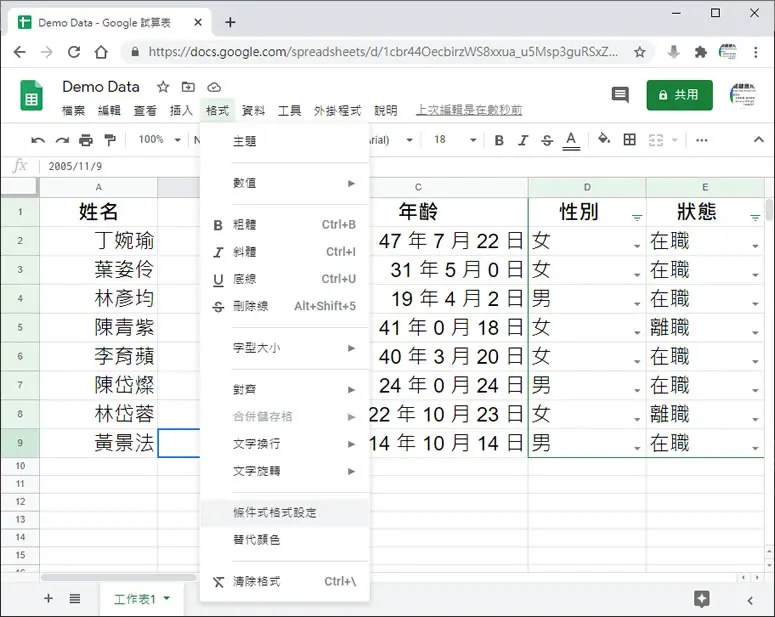Expand the 數值 submenu

(x=284, y=183)
